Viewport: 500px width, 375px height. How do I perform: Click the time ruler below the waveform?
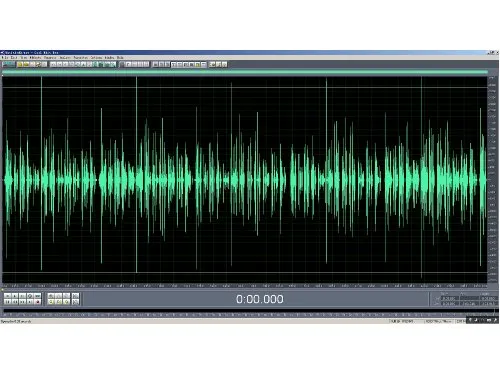pos(245,286)
